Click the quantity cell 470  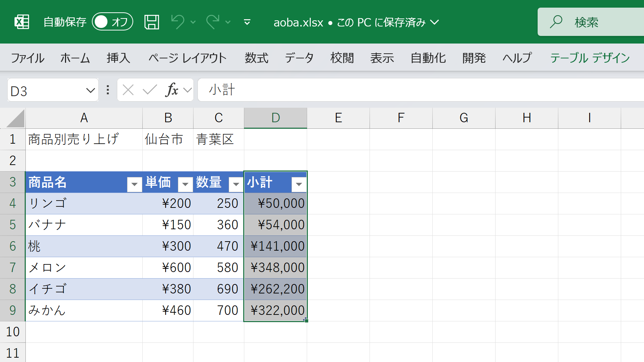click(219, 246)
